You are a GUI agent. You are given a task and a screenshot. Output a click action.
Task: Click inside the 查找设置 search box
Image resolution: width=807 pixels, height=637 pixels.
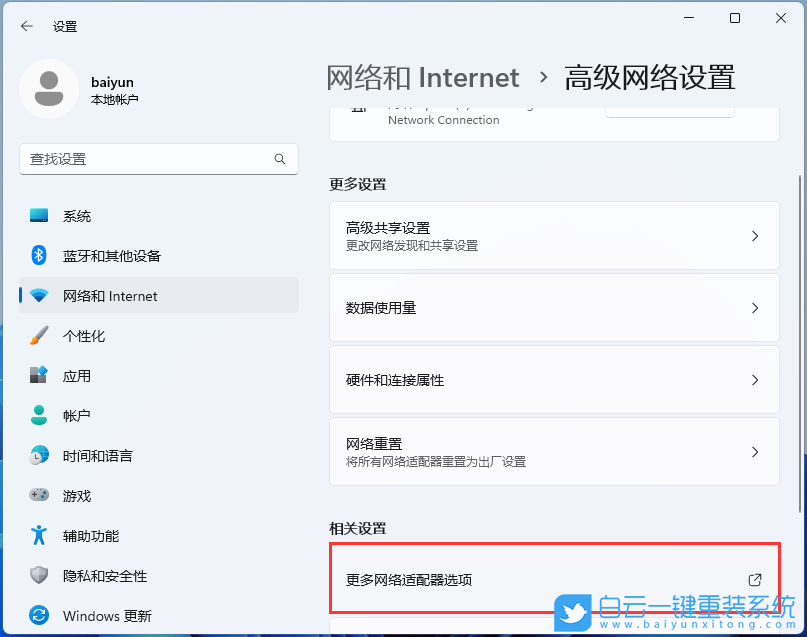pyautogui.click(x=150, y=159)
